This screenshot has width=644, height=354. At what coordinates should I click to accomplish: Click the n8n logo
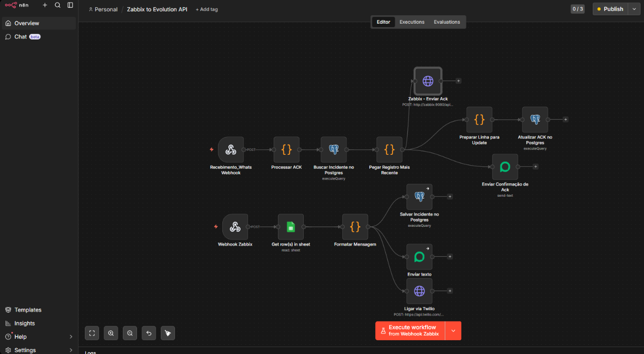[x=17, y=5]
